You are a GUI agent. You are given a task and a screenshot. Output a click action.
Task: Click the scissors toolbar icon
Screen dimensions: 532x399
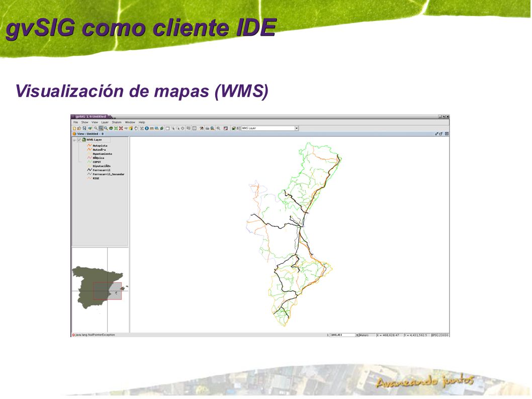[x=142, y=128]
